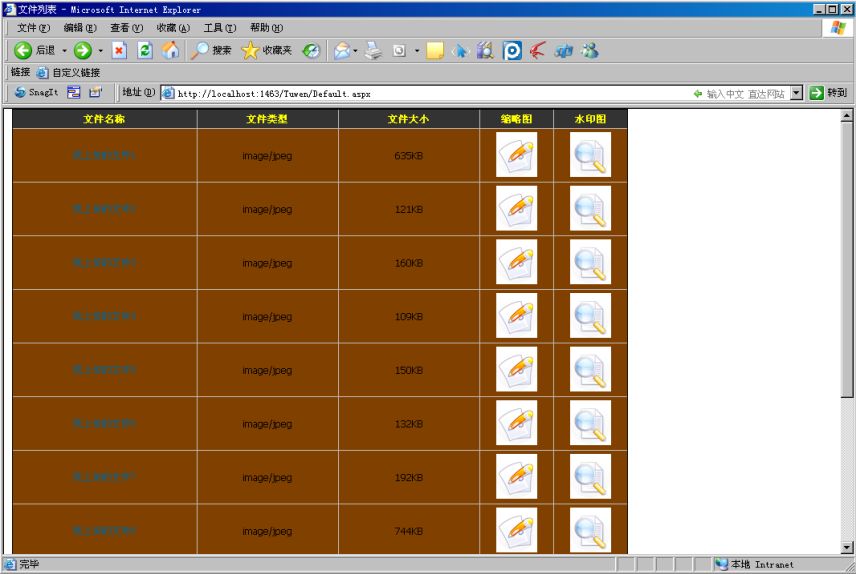Click the 转到 go button
The image size is (856, 574).
tap(828, 93)
